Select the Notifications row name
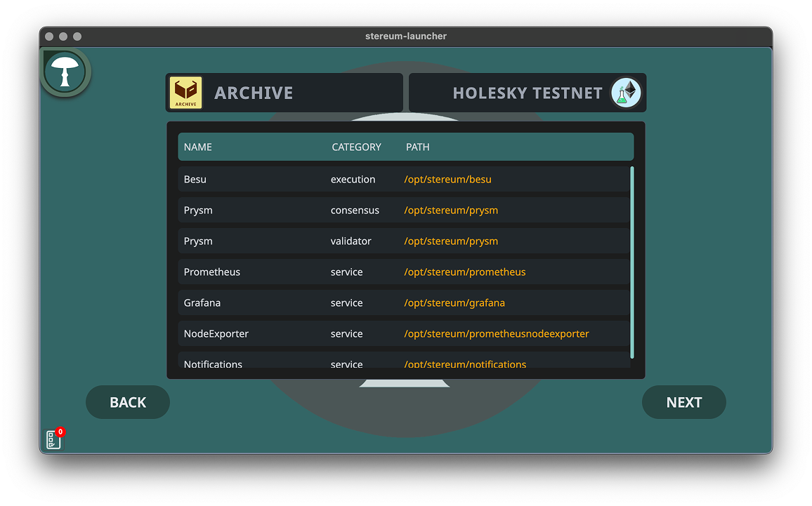 point(213,364)
